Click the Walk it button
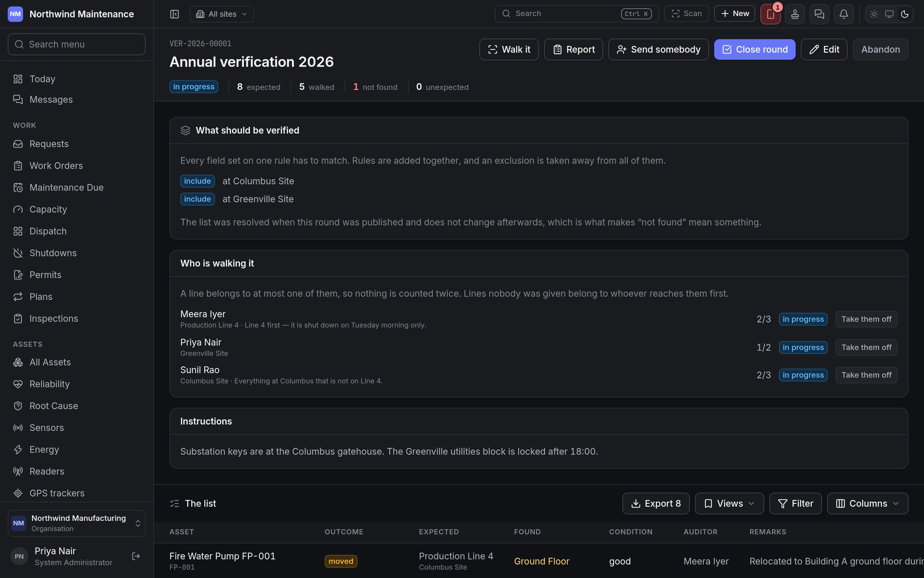The image size is (924, 578). pyautogui.click(x=509, y=49)
